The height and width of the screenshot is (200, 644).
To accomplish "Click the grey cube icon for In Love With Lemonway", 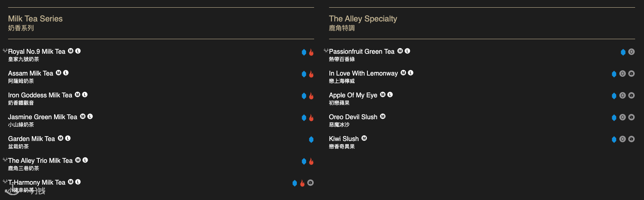I will [631, 74].
